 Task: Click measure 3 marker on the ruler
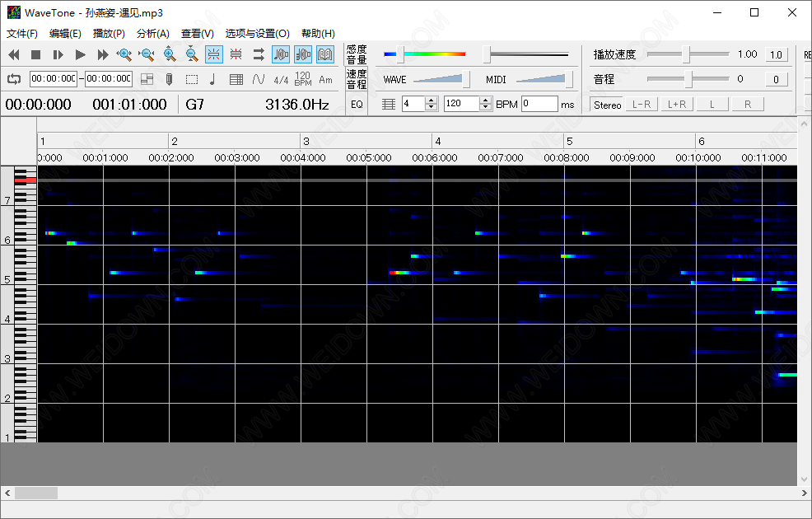306,141
